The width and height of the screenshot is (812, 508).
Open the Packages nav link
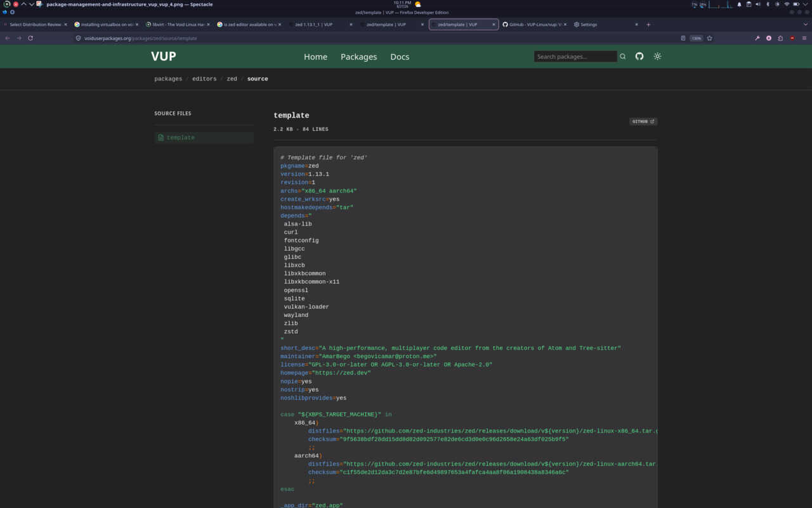358,57
